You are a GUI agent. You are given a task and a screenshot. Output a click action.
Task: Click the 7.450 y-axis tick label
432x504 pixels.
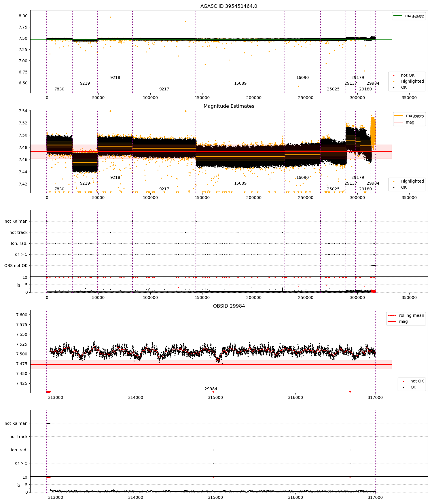click(x=22, y=374)
